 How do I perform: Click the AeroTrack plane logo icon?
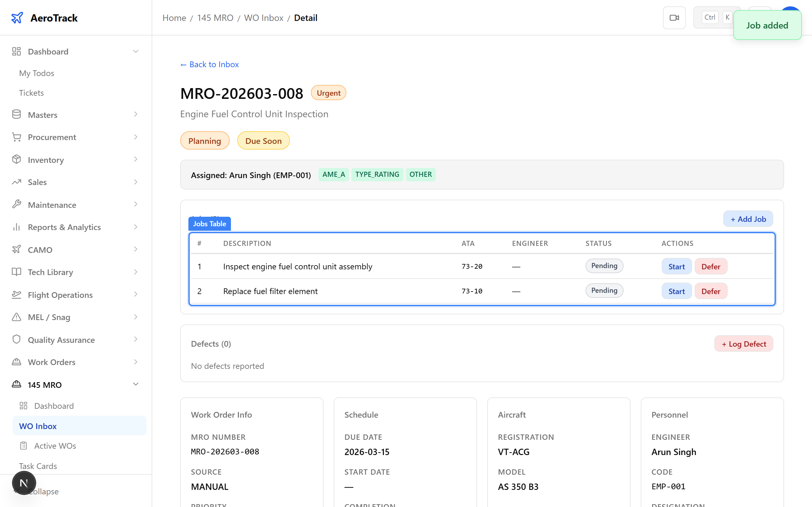[17, 18]
